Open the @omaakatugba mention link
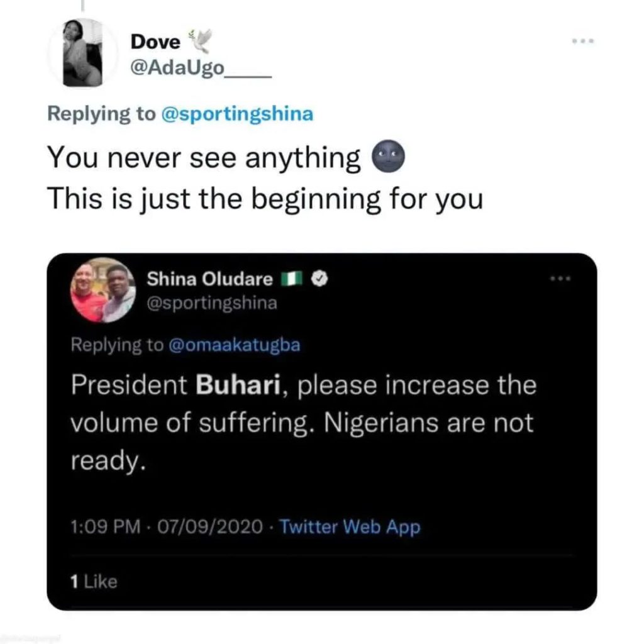Viewport: 644px width, 644px height. pos(235,344)
